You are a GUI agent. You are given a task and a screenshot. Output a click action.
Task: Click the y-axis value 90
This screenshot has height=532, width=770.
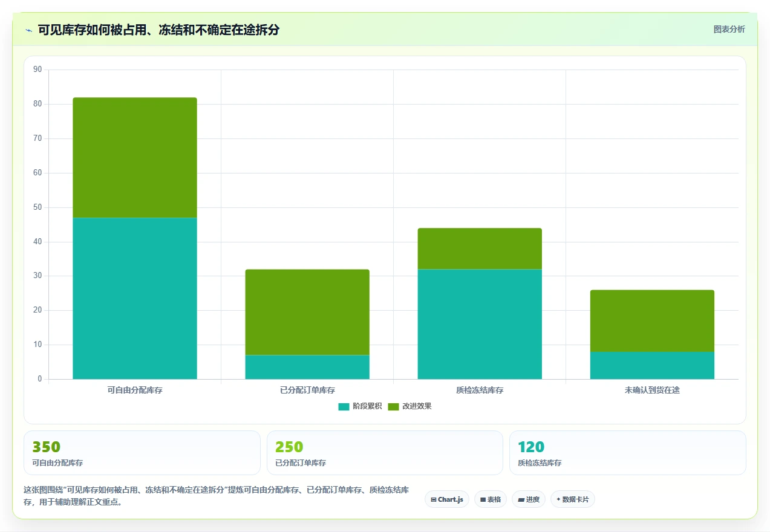pos(38,70)
